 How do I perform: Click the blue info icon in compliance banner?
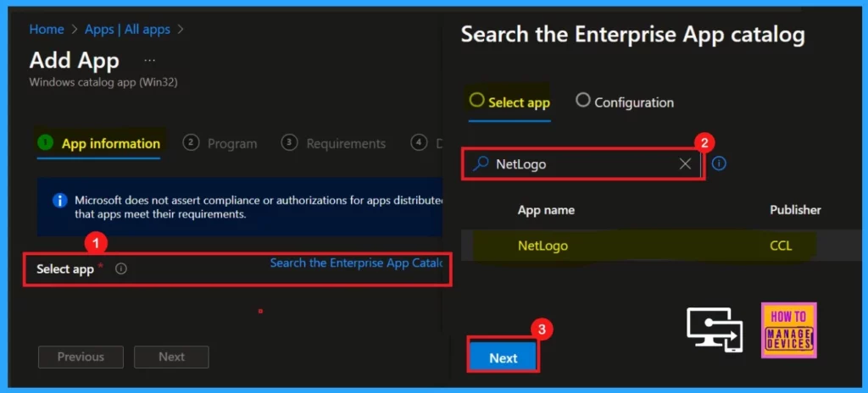[60, 201]
